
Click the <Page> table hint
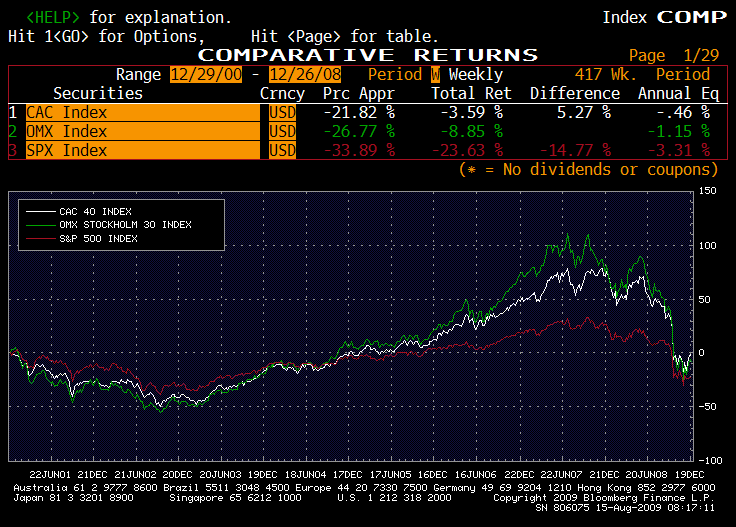click(314, 36)
